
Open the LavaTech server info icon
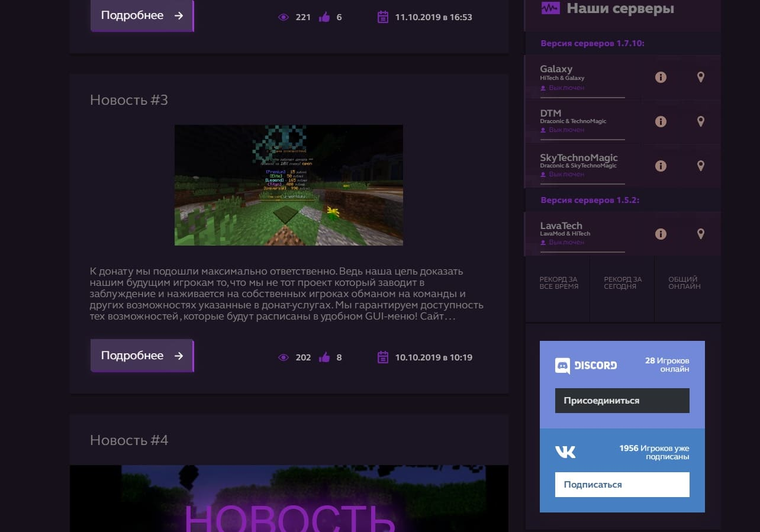pyautogui.click(x=661, y=234)
